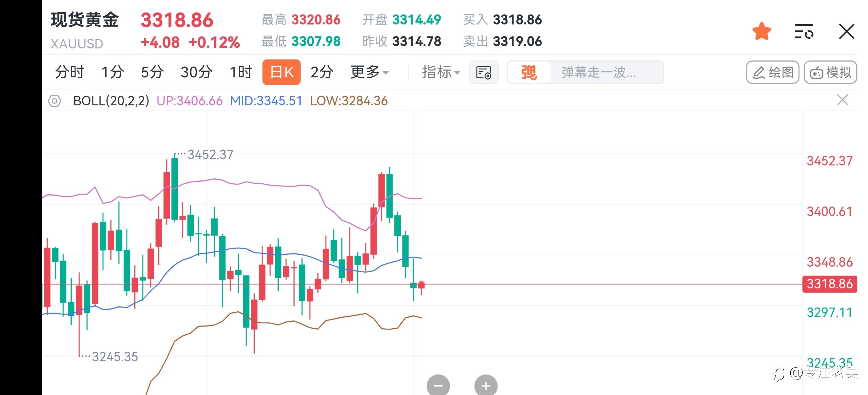Select the 1时 hourly tab
The image size is (868, 395).
click(241, 72)
